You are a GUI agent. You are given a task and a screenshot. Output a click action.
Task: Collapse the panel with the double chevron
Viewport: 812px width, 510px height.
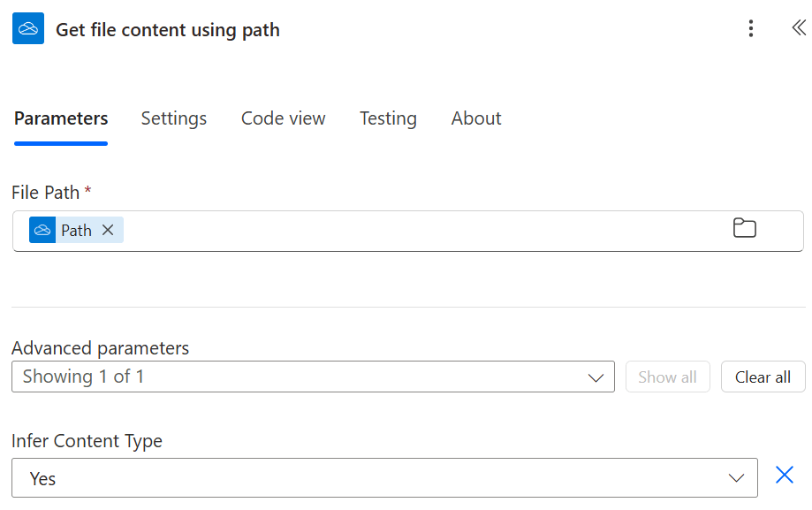(x=798, y=28)
